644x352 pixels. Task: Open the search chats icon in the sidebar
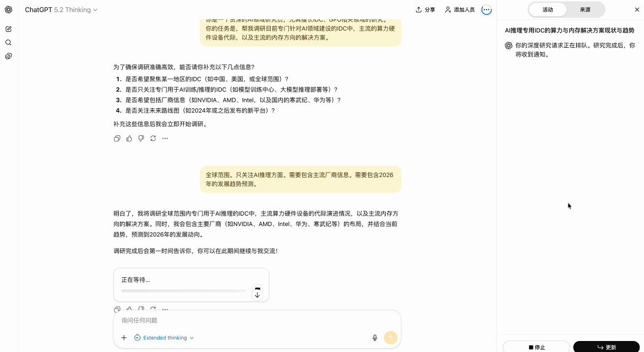(x=8, y=42)
